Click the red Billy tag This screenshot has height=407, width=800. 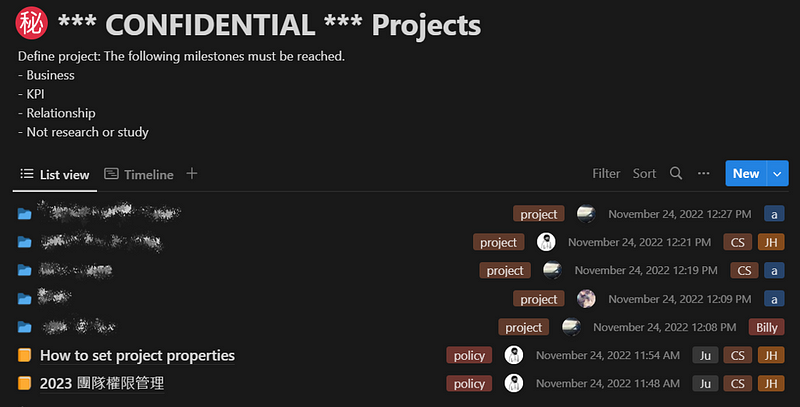tap(766, 327)
